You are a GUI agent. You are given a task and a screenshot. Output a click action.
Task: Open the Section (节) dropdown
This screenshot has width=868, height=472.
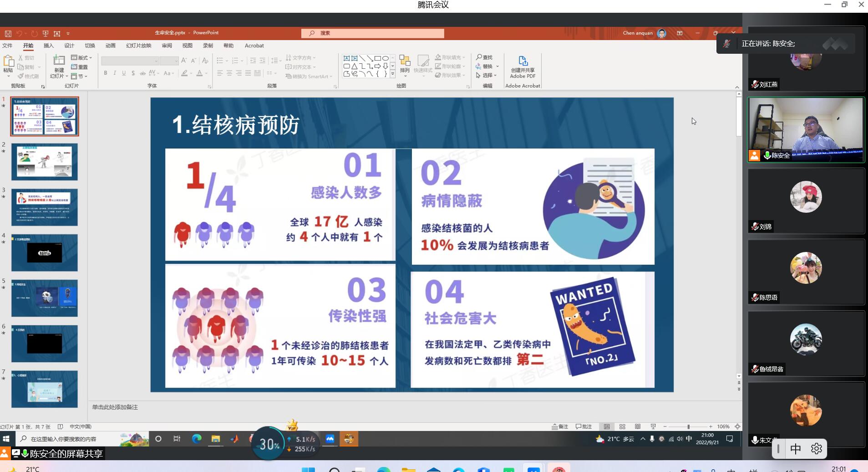click(80, 76)
